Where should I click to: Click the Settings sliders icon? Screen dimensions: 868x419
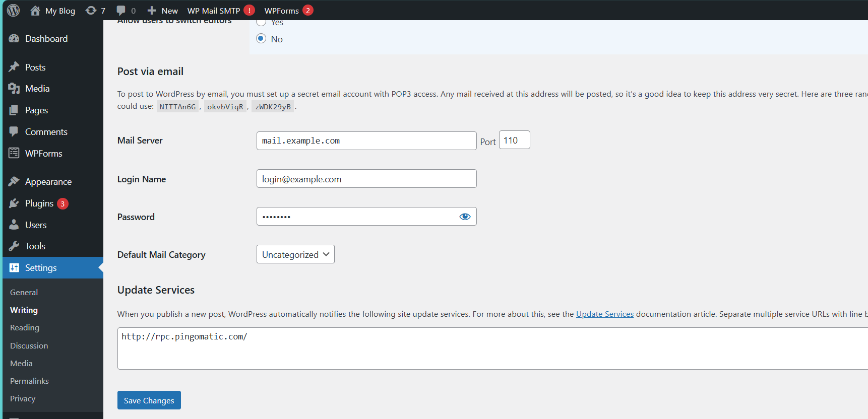click(x=14, y=267)
